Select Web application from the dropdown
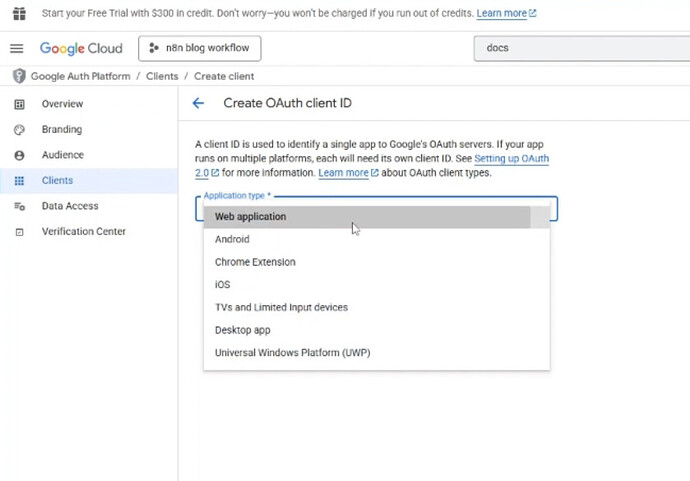The width and height of the screenshot is (690, 481). click(x=250, y=217)
